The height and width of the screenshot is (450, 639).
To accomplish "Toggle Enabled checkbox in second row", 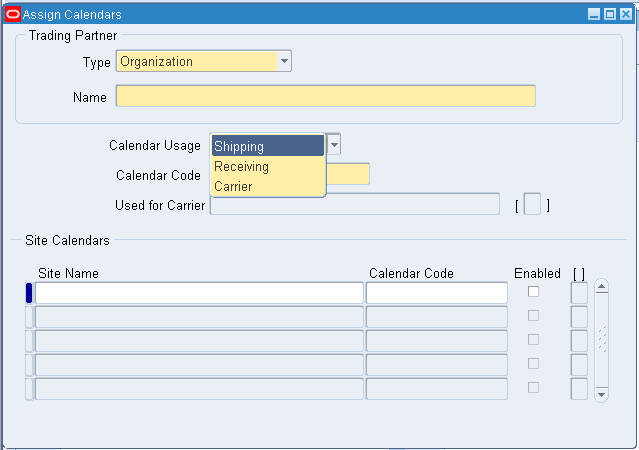I will pyautogui.click(x=533, y=316).
